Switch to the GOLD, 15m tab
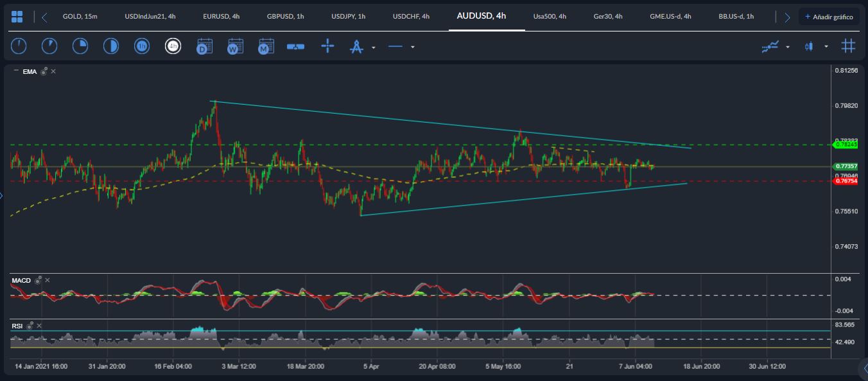This screenshot has width=868, height=381. coord(80,17)
